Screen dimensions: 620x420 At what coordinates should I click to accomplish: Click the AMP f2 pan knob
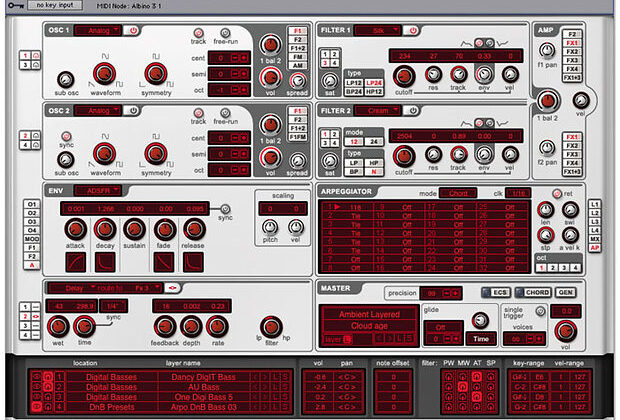[547, 148]
